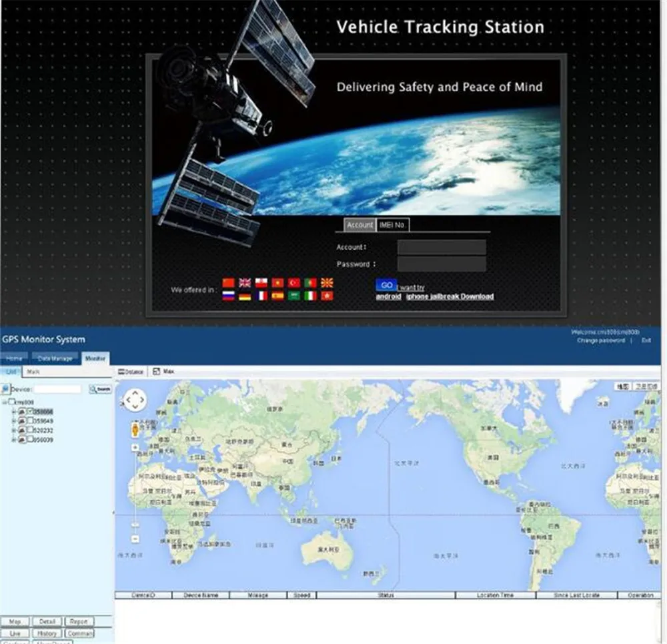Focus the Device search input field

pyautogui.click(x=57, y=389)
